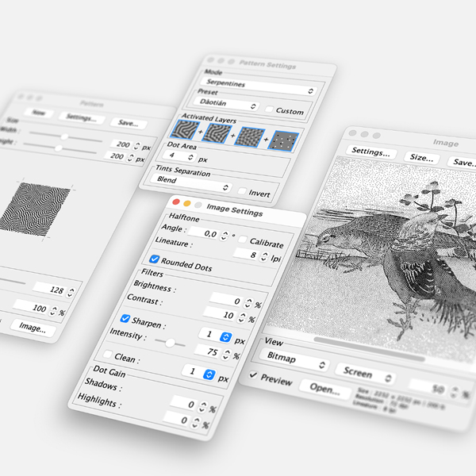Click the Shadows value field
The image size is (476, 476).
183,404
